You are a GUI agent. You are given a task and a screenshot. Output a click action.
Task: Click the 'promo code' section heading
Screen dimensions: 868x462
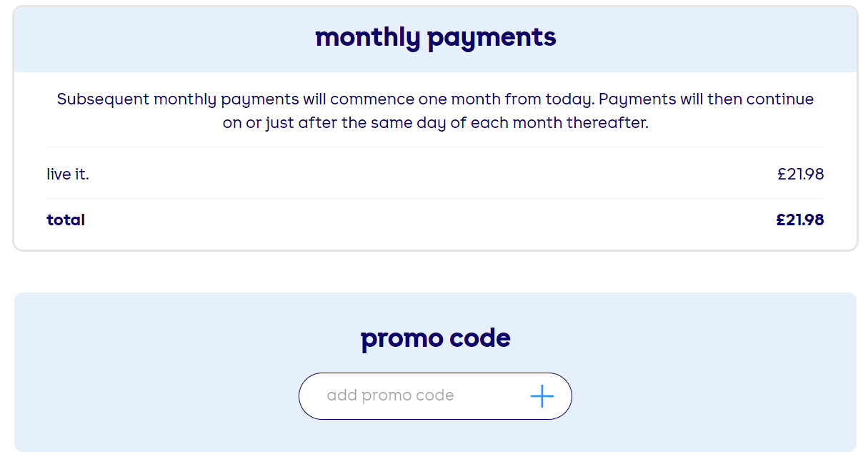434,338
